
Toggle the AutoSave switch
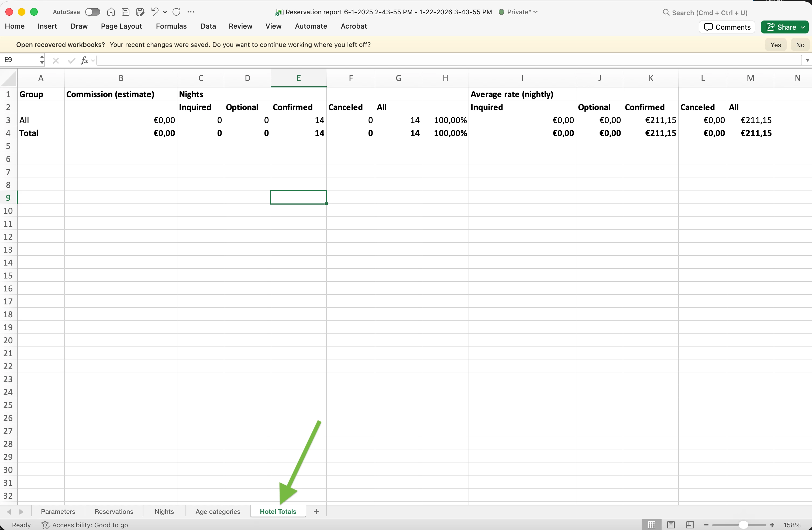tap(92, 12)
